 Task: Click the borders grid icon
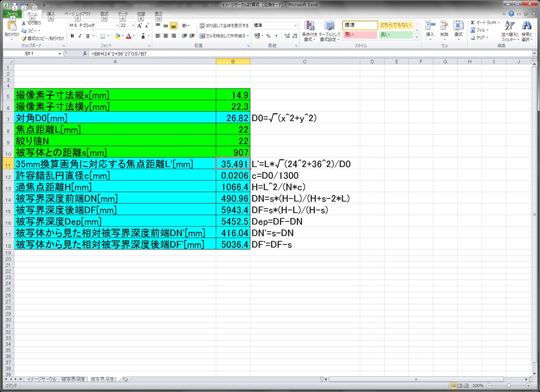(x=103, y=36)
